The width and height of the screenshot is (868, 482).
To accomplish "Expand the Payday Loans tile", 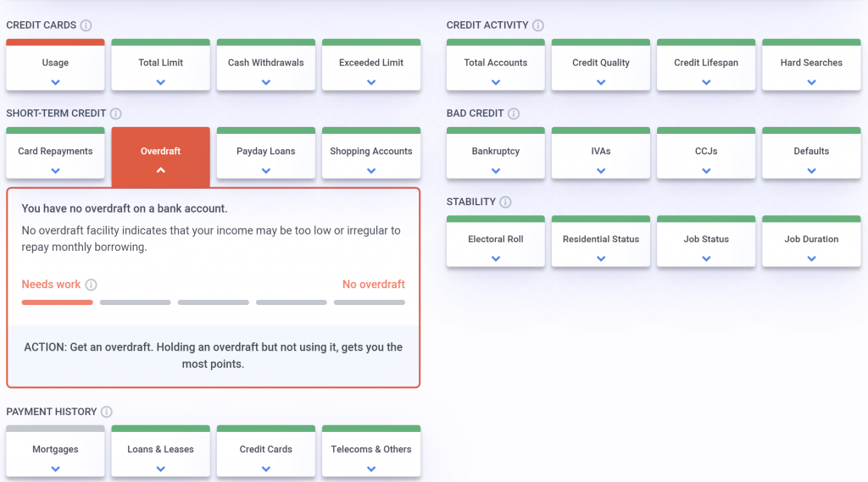I will (265, 157).
